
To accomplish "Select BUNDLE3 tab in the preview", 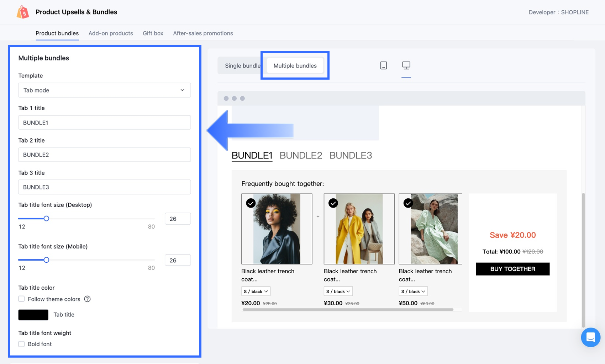I will pos(351,155).
